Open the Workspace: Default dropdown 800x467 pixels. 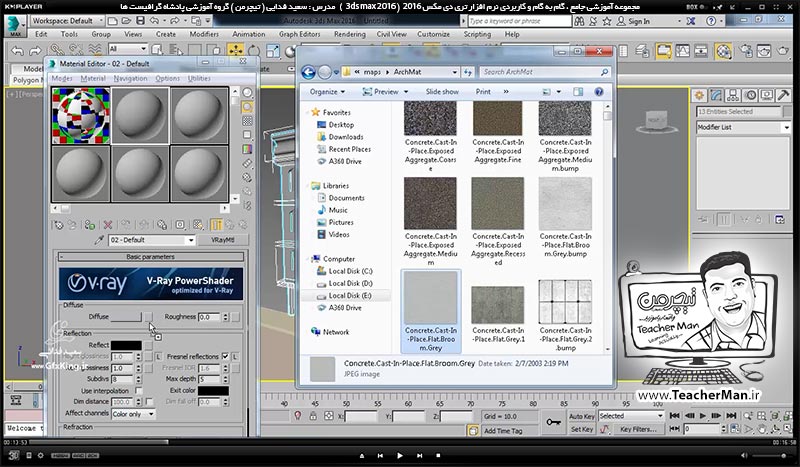pos(67,21)
